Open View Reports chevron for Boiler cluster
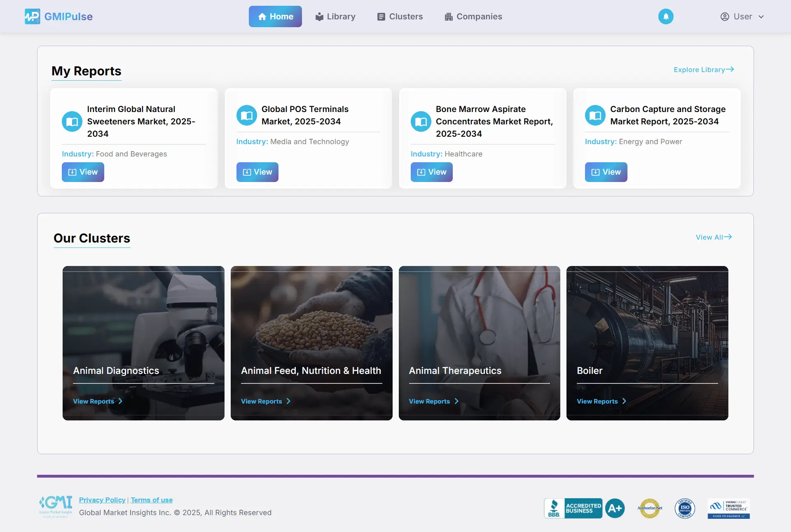791x532 pixels. 624,401
